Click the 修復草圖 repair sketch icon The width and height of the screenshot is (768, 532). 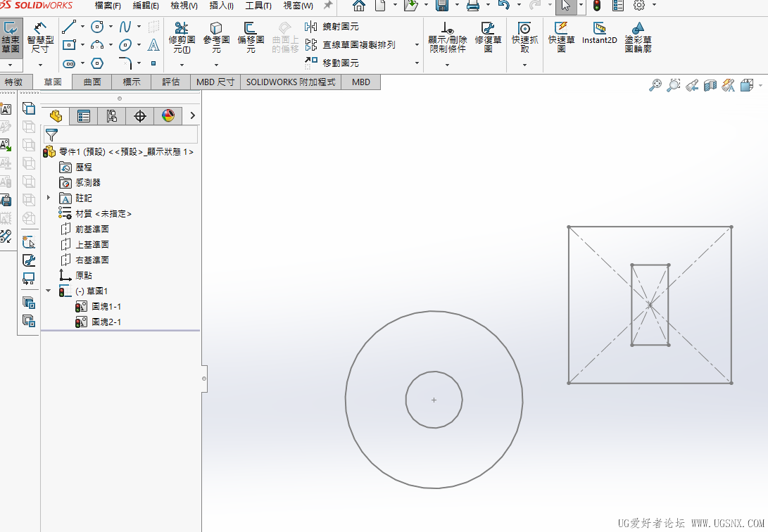pos(488,37)
